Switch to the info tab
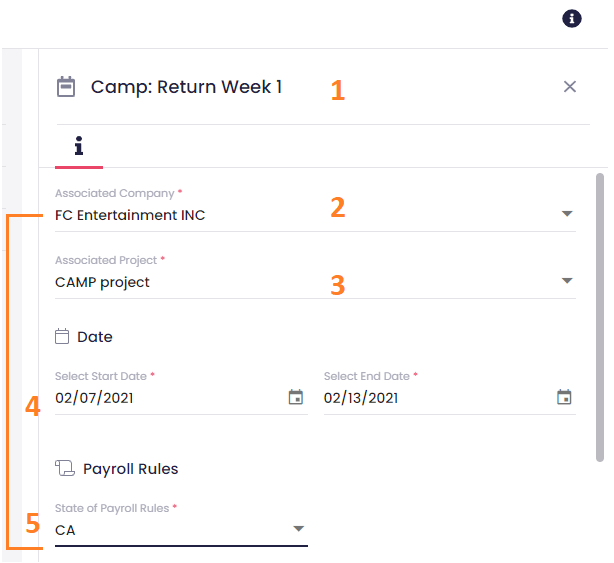Image resolution: width=614 pixels, height=563 pixels. pyautogui.click(x=78, y=147)
